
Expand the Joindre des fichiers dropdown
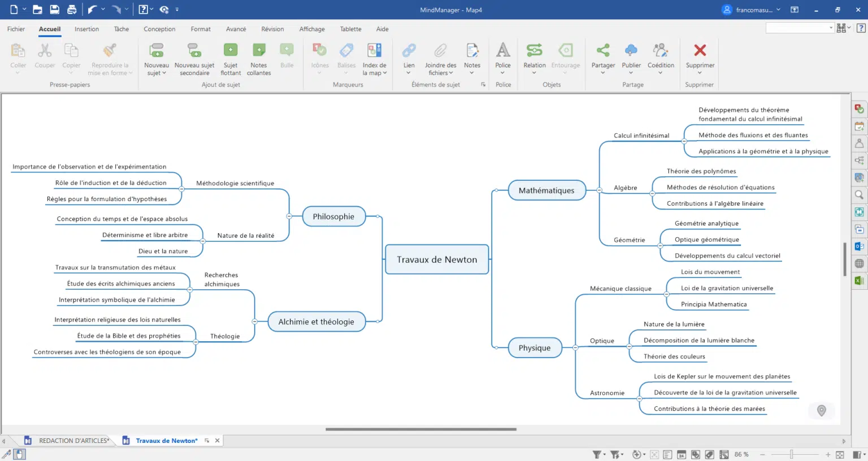click(451, 73)
